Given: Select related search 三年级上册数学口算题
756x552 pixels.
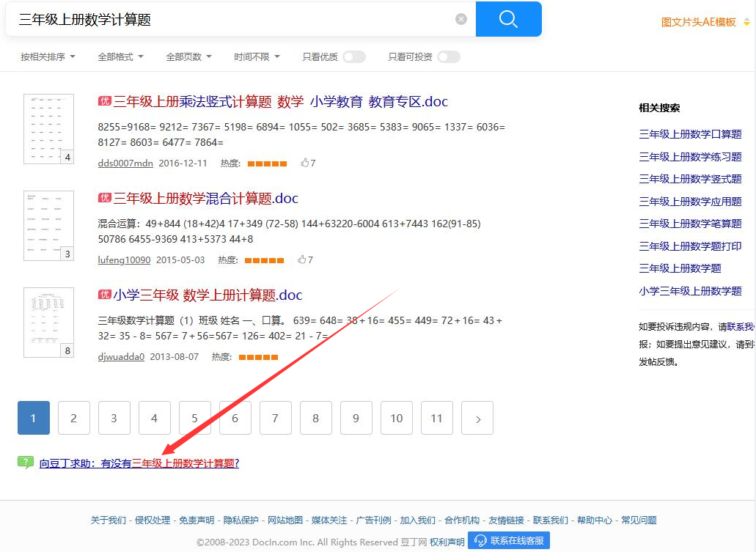Looking at the screenshot, I should point(690,134).
